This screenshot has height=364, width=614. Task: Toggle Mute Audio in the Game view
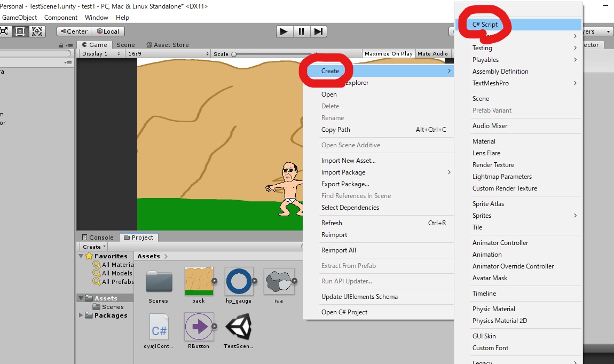pos(432,53)
